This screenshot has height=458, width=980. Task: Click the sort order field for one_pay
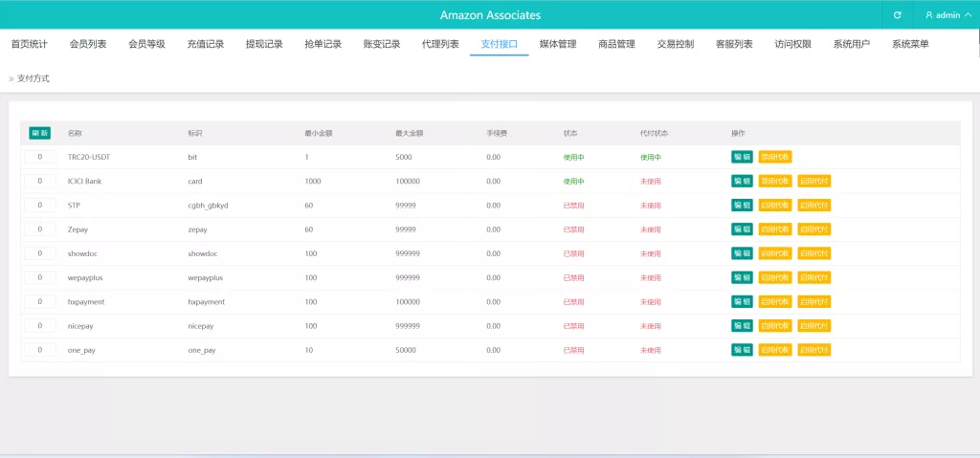coord(40,350)
